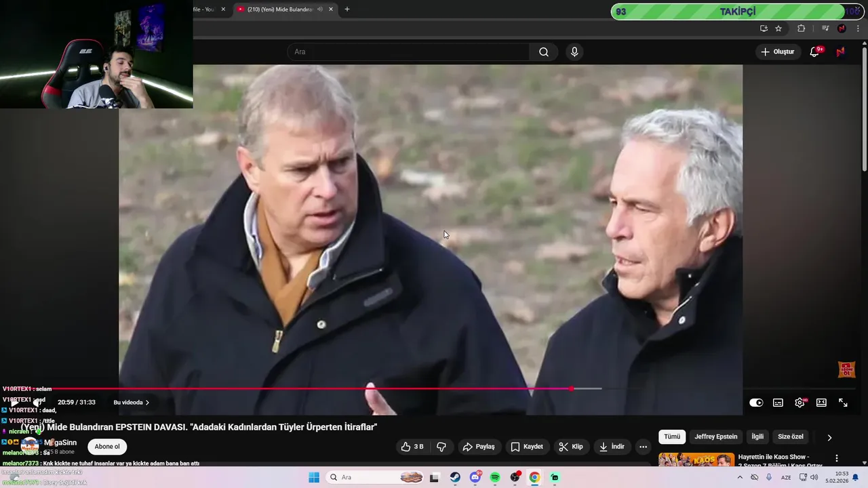This screenshot has width=868, height=488.
Task: Click the subscribe watermark in the video corner
Action: point(846,369)
